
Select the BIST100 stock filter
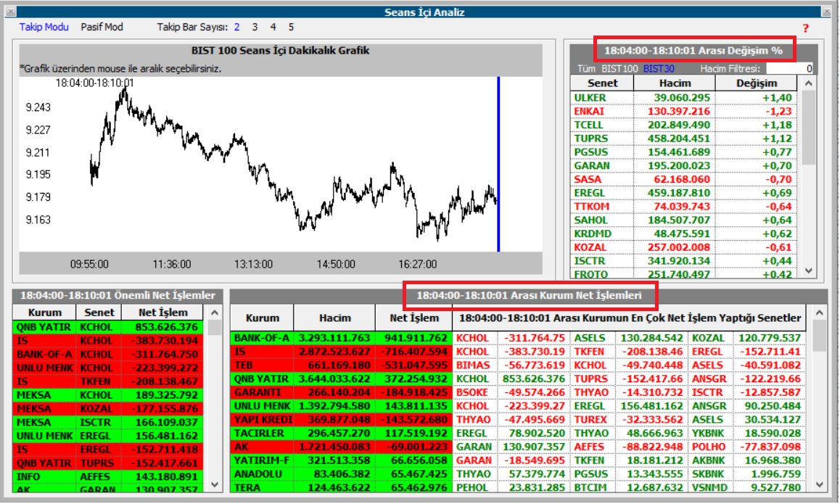point(619,69)
